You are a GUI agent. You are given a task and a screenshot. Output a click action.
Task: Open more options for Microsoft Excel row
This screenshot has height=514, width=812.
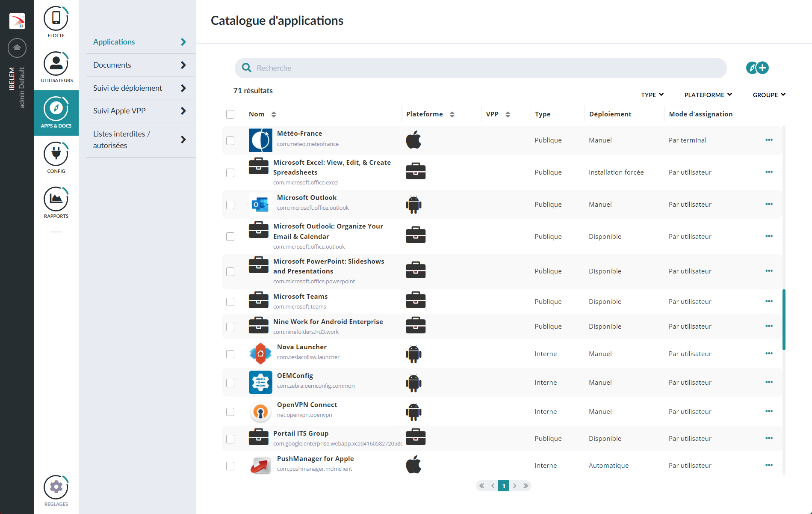tap(769, 172)
